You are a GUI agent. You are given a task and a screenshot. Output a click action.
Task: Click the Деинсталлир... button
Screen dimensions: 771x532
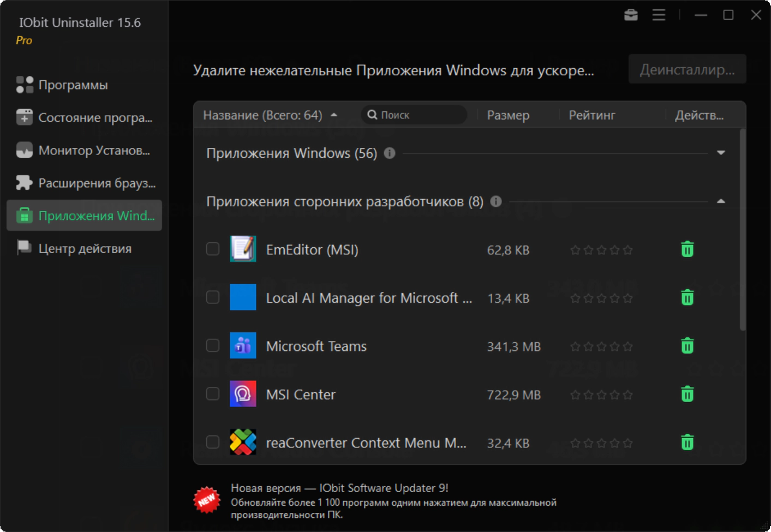687,69
